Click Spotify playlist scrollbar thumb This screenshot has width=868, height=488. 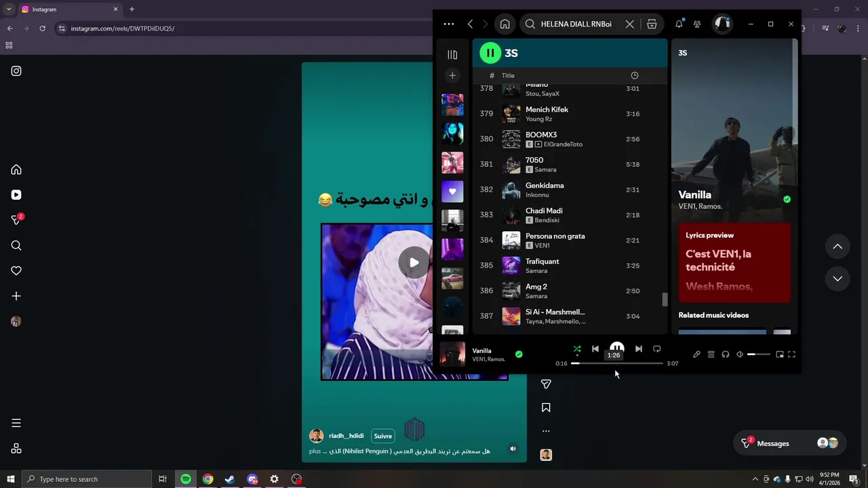click(665, 299)
